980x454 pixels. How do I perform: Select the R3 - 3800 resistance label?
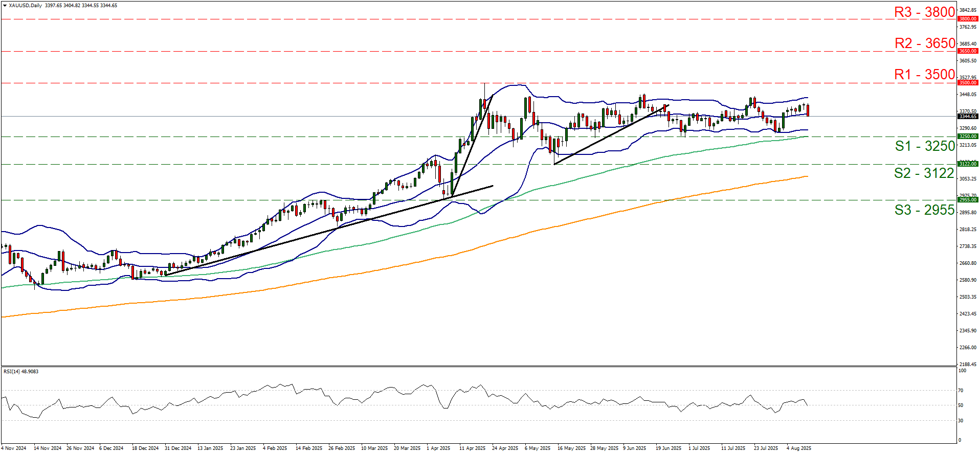924,12
